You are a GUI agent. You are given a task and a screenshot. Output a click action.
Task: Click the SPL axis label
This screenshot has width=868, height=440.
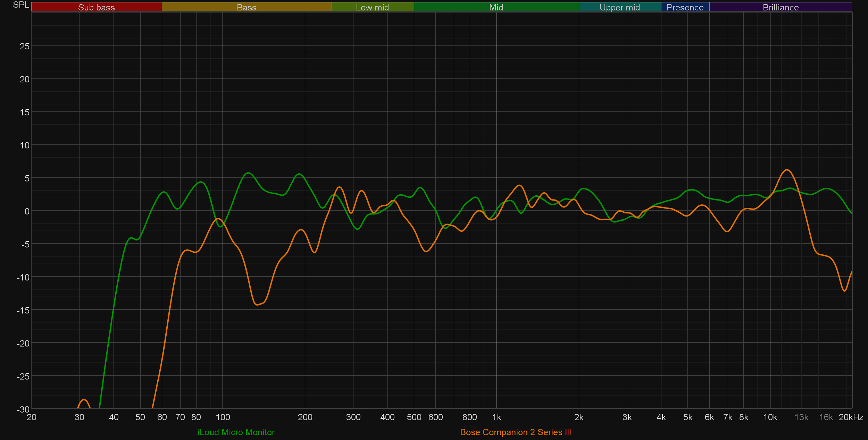coord(21,5)
